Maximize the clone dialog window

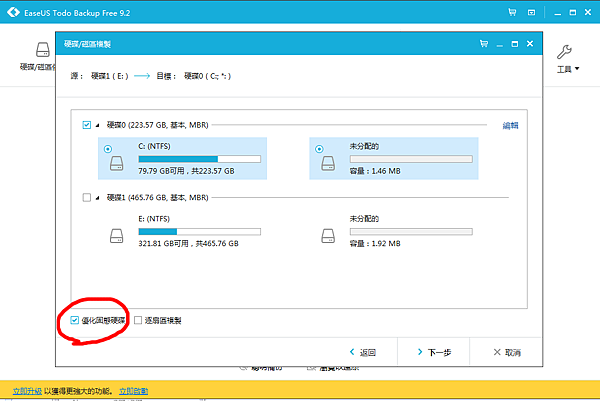pyautogui.click(x=515, y=44)
